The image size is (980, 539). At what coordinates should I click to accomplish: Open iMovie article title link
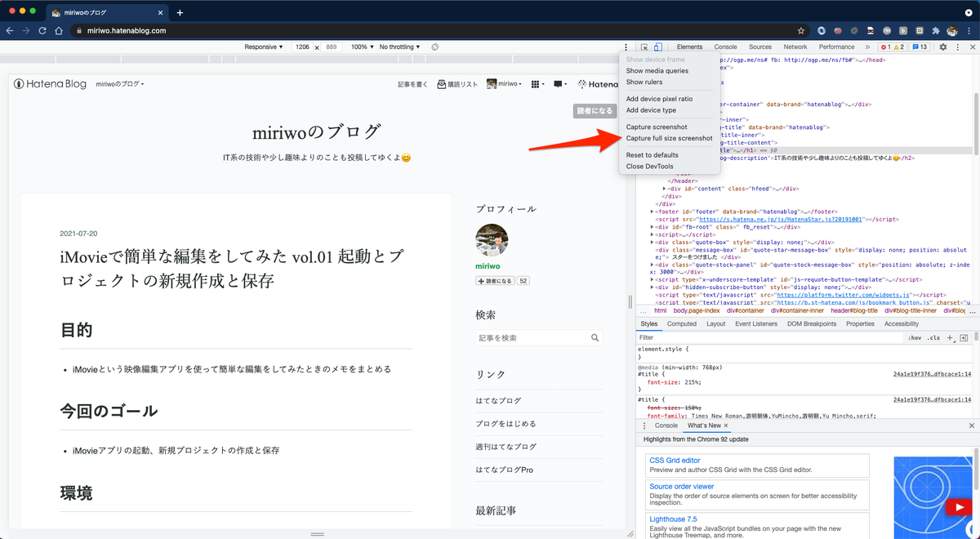click(x=232, y=269)
